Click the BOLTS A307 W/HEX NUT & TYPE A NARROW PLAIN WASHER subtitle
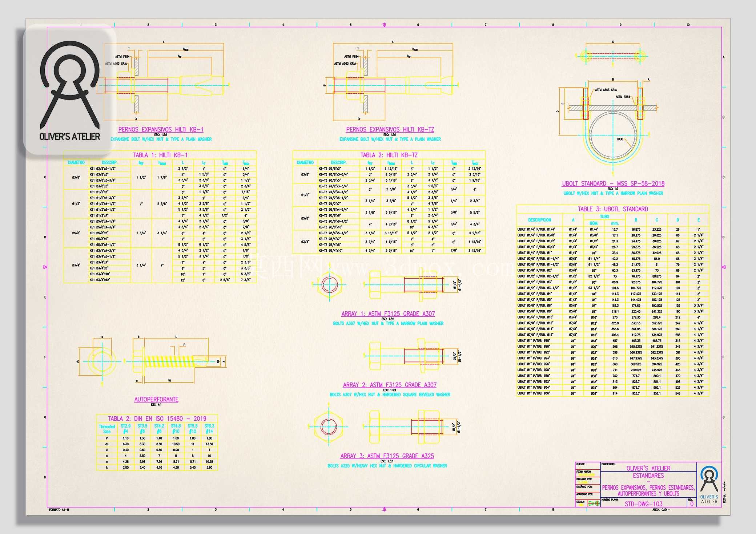This screenshot has width=756, height=534. point(388,323)
